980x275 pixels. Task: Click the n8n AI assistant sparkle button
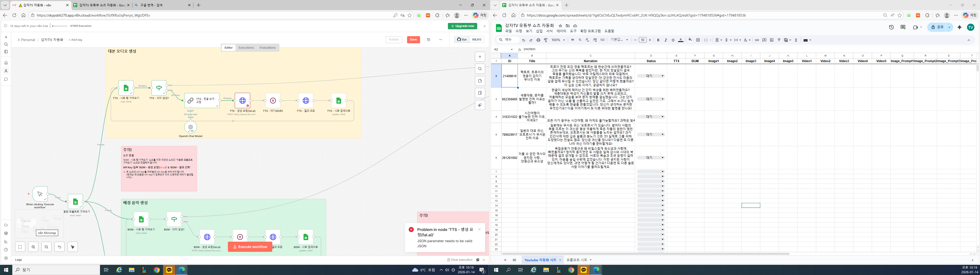480,105
